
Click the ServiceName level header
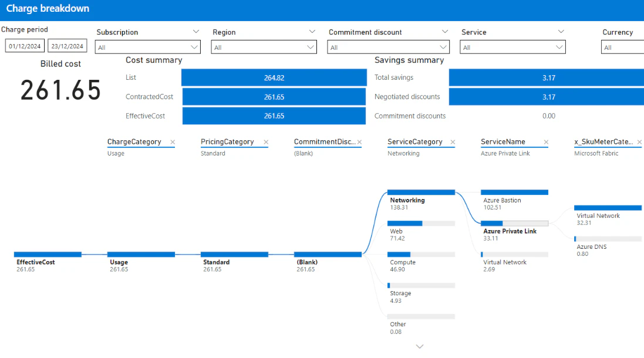(x=503, y=141)
